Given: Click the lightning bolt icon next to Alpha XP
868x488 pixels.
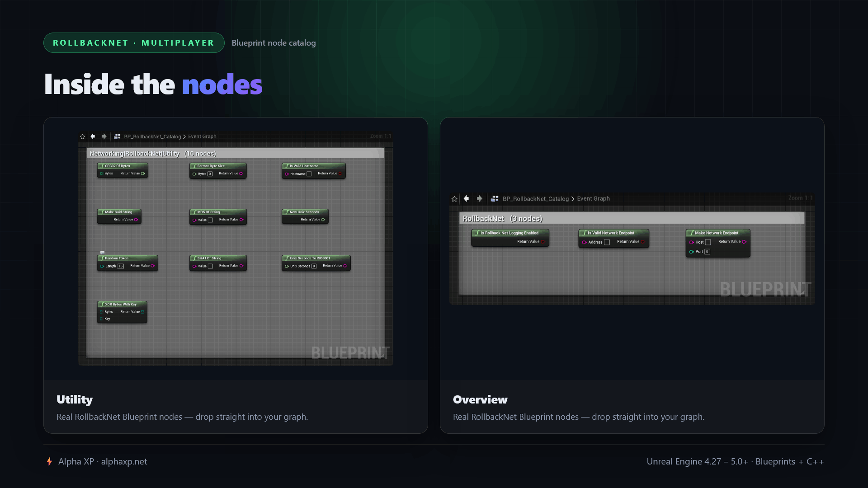Looking at the screenshot, I should pos(49,461).
